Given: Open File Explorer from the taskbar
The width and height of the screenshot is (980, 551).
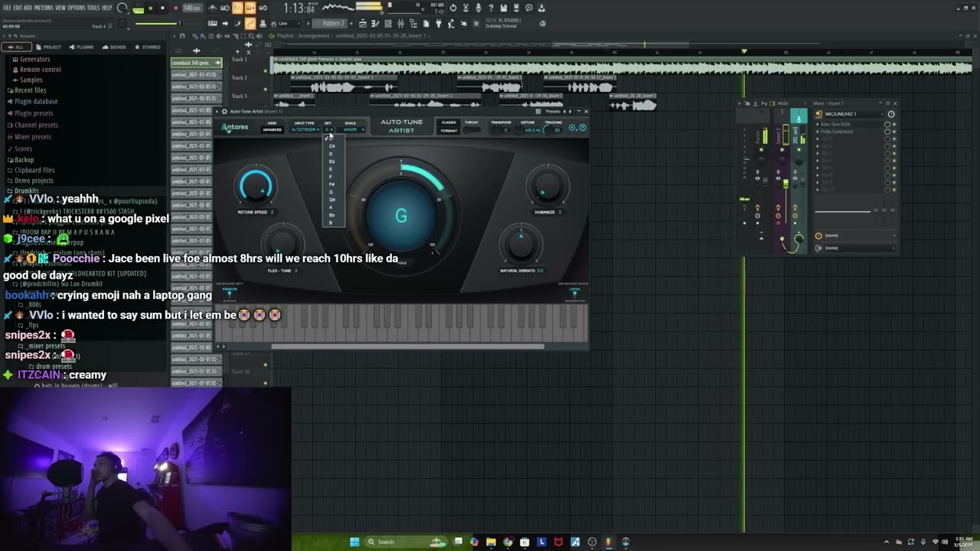Looking at the screenshot, I should 491,542.
